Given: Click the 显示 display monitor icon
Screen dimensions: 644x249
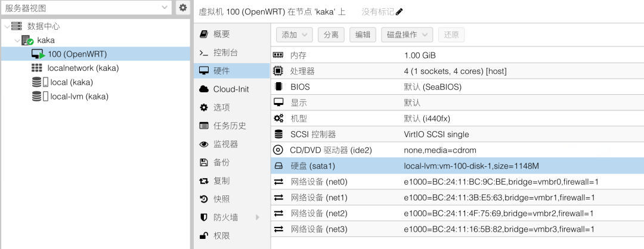Looking at the screenshot, I should point(278,102).
